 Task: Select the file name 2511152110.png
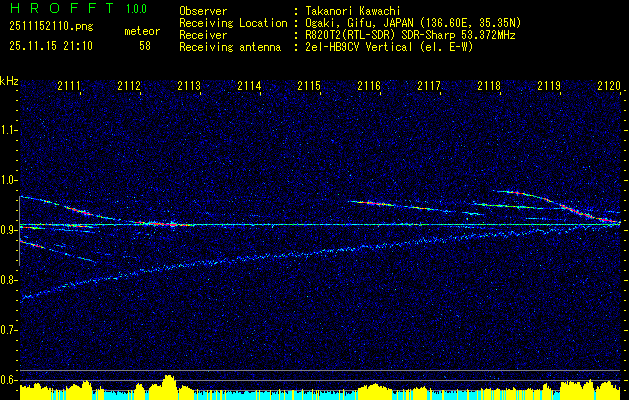(x=51, y=26)
